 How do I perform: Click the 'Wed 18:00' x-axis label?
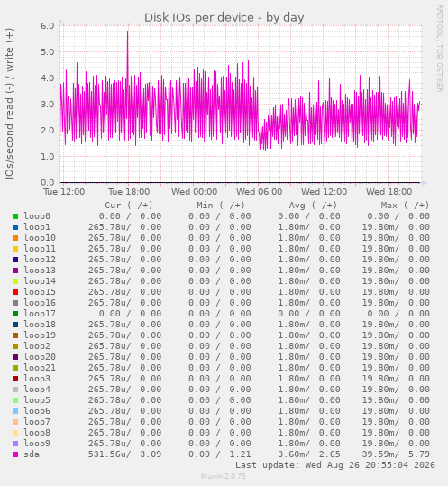(389, 192)
